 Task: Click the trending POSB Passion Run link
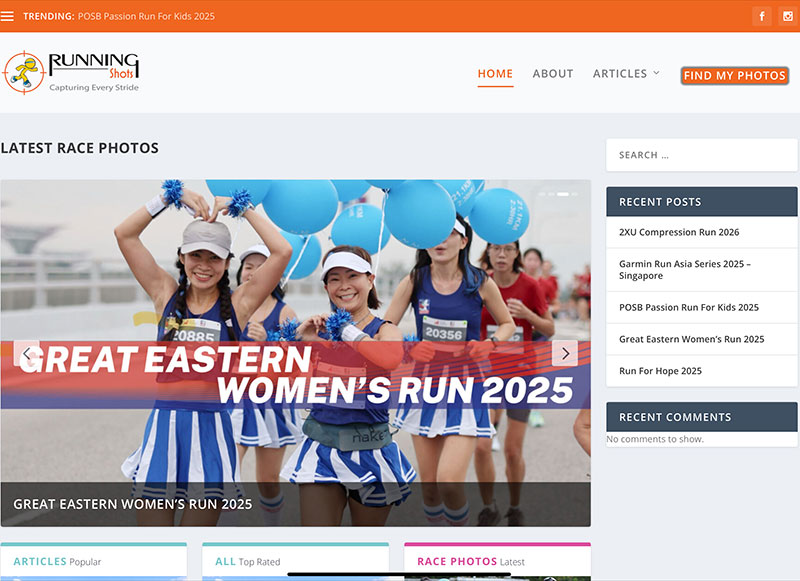(x=146, y=16)
